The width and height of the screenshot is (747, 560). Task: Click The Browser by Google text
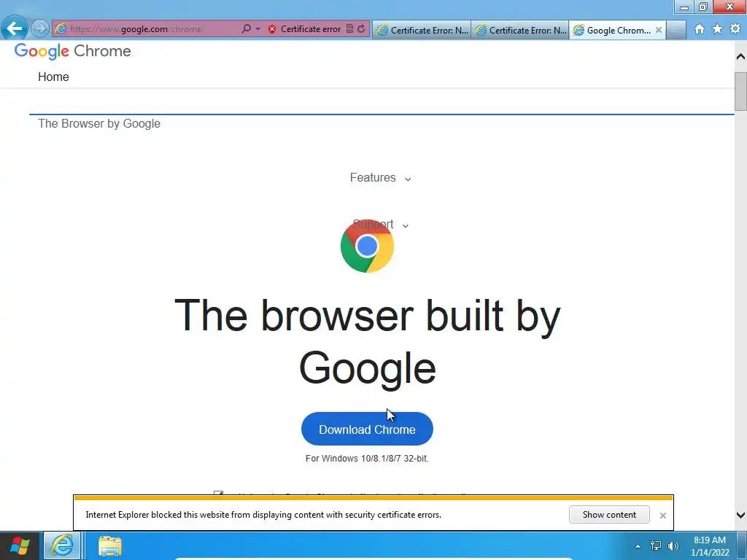point(99,123)
